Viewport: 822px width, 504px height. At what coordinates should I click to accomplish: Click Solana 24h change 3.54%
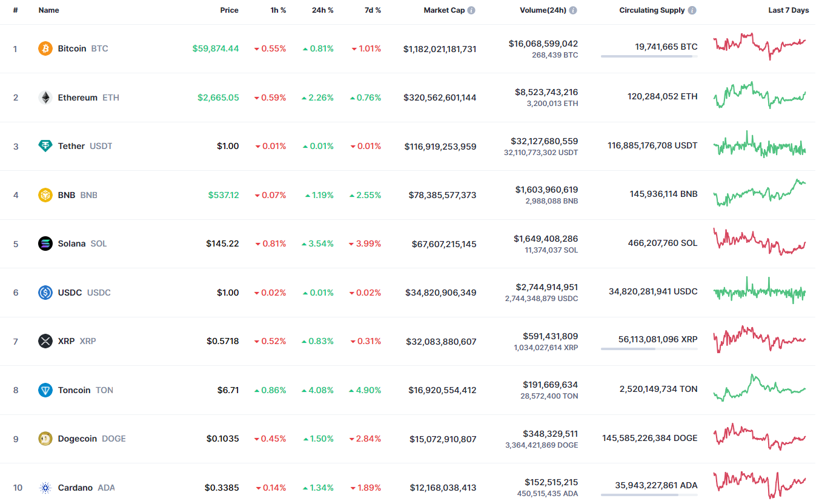point(318,244)
